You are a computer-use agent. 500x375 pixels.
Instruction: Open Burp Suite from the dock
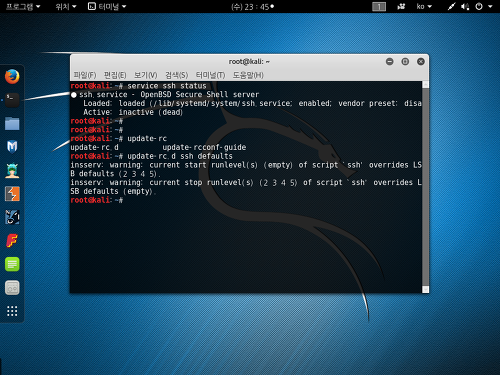[x=12, y=194]
